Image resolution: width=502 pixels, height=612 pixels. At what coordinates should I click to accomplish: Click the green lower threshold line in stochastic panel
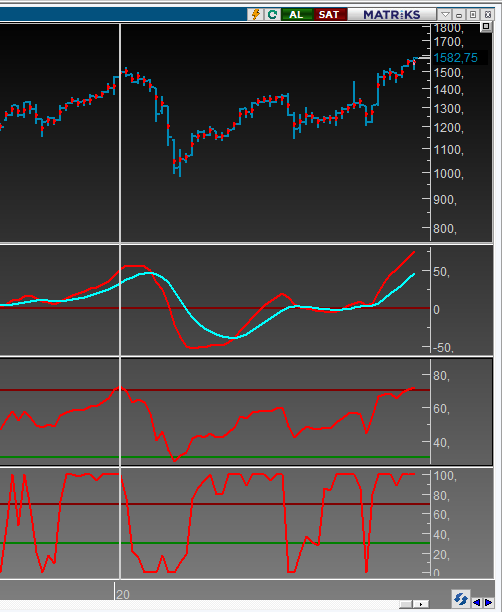(215, 543)
